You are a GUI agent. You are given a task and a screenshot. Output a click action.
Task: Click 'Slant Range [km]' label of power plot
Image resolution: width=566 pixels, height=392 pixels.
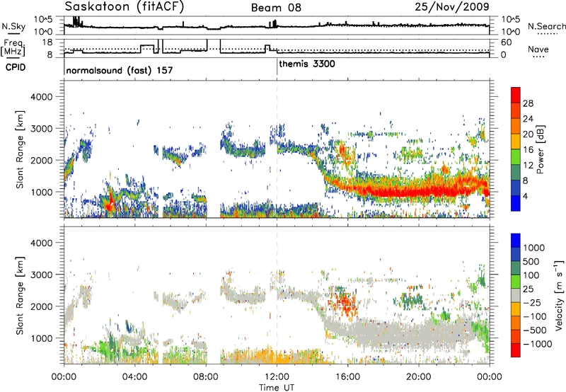click(x=20, y=149)
